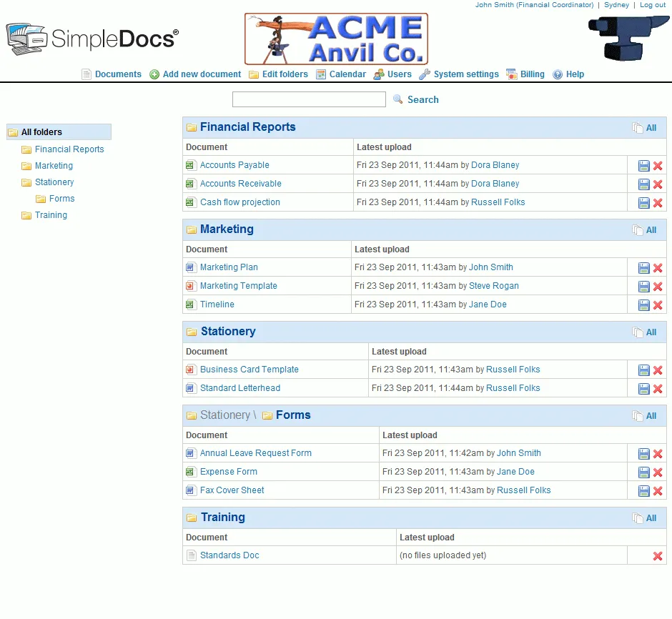
Task: Click inside the search input field
Action: (x=309, y=99)
